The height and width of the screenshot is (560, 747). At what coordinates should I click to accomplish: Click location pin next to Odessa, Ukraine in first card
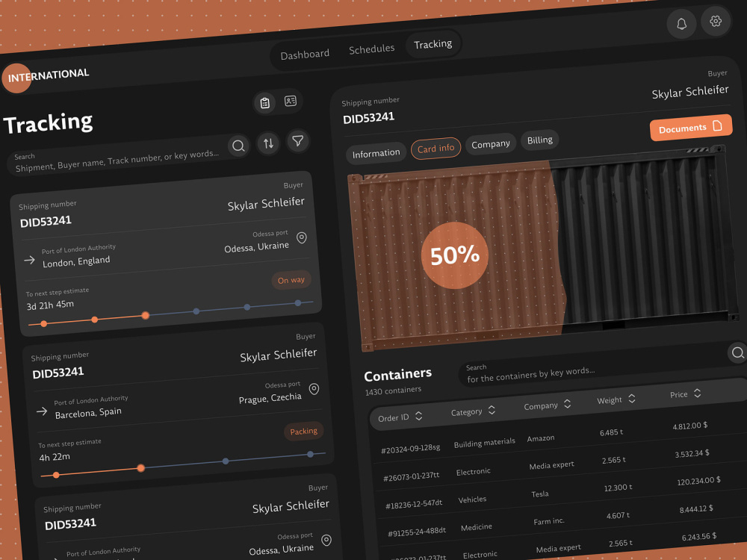point(302,237)
